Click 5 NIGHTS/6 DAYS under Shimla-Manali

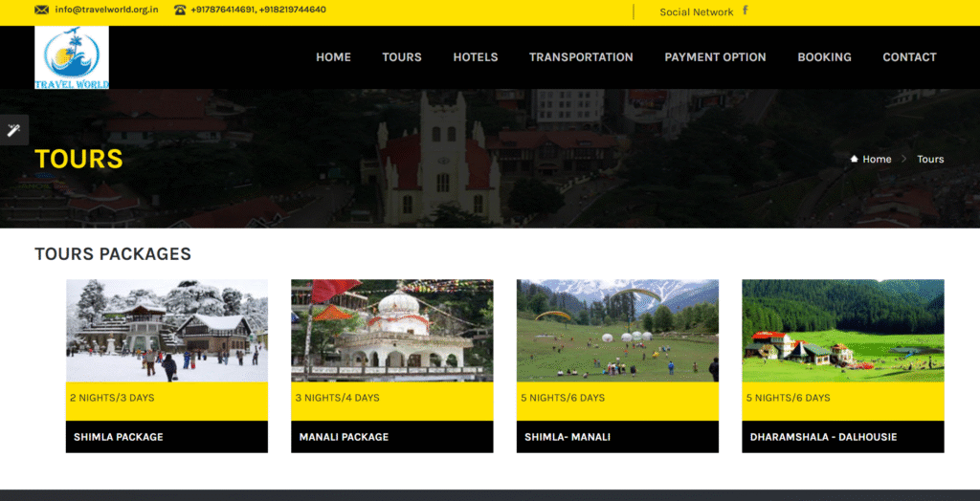point(563,398)
